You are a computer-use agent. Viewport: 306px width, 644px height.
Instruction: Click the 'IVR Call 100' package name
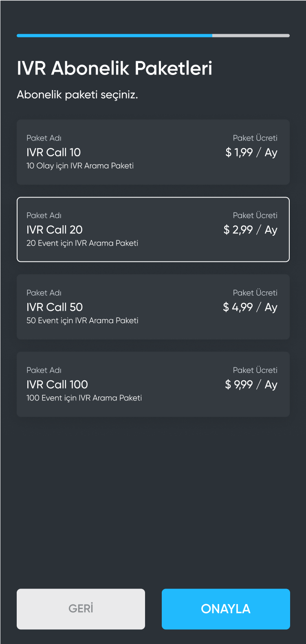[57, 385]
